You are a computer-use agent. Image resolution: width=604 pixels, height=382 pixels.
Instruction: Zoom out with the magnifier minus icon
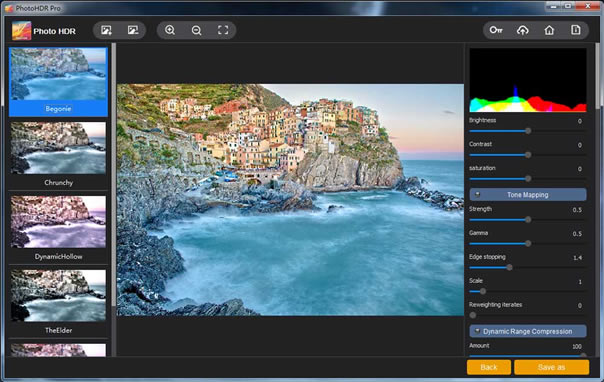coord(196,30)
